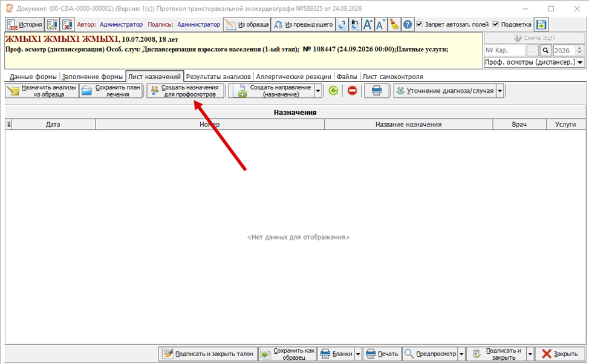Open the История log
Screen dimensions: 589x364
25,25
